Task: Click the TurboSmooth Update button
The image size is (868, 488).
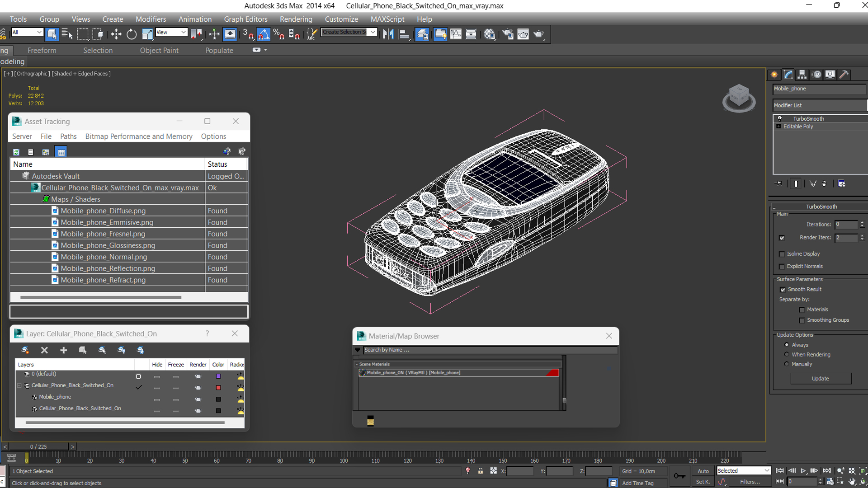Action: pos(821,379)
